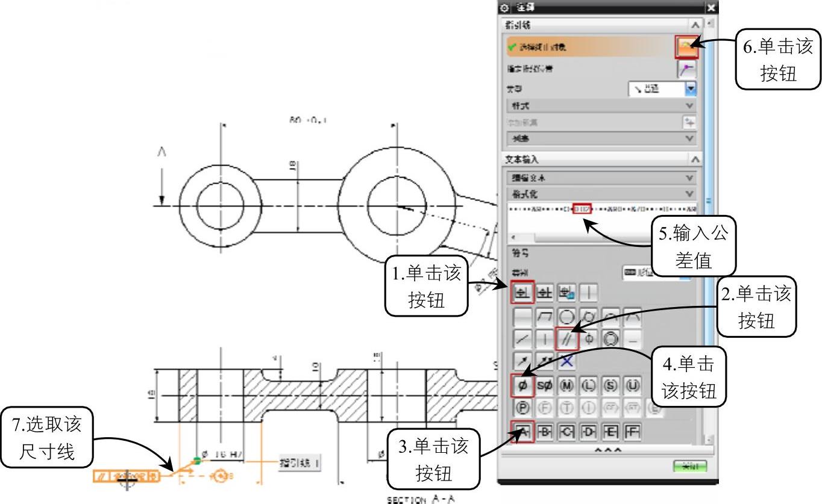822x504 pixels.
Task: Select the profile of a line symbol
Action: 611,317
